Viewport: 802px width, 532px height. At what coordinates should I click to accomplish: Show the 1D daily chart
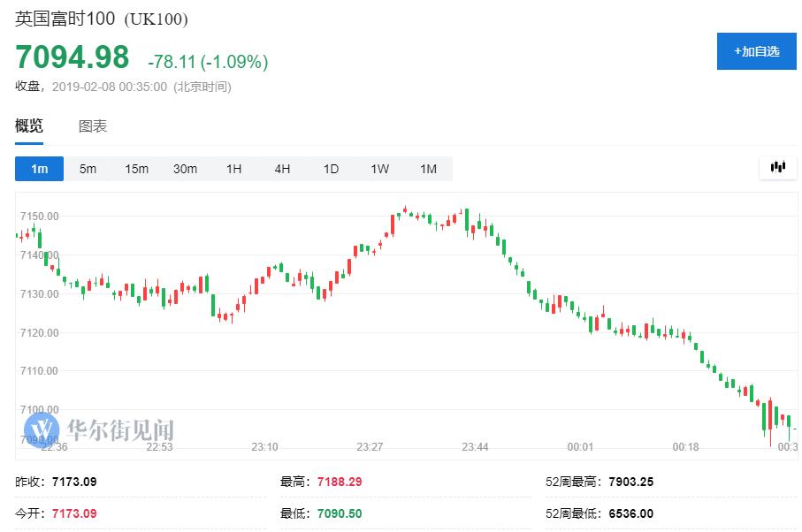tap(331, 169)
